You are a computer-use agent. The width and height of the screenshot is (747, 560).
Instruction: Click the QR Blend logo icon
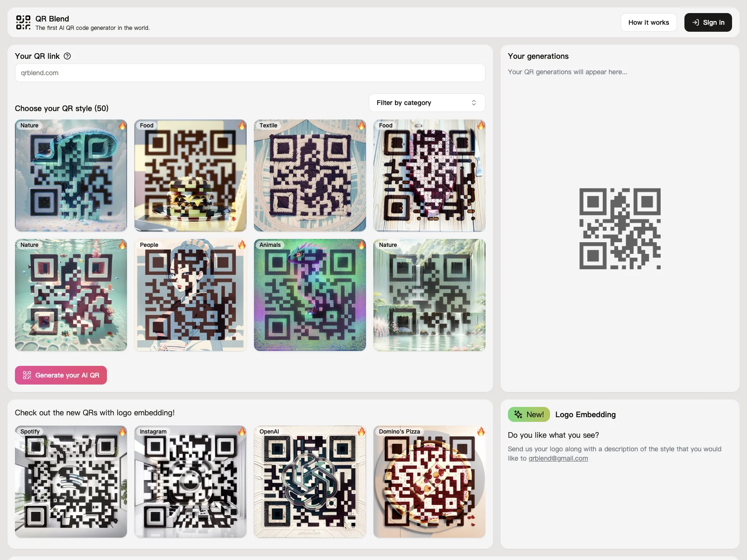point(23,22)
